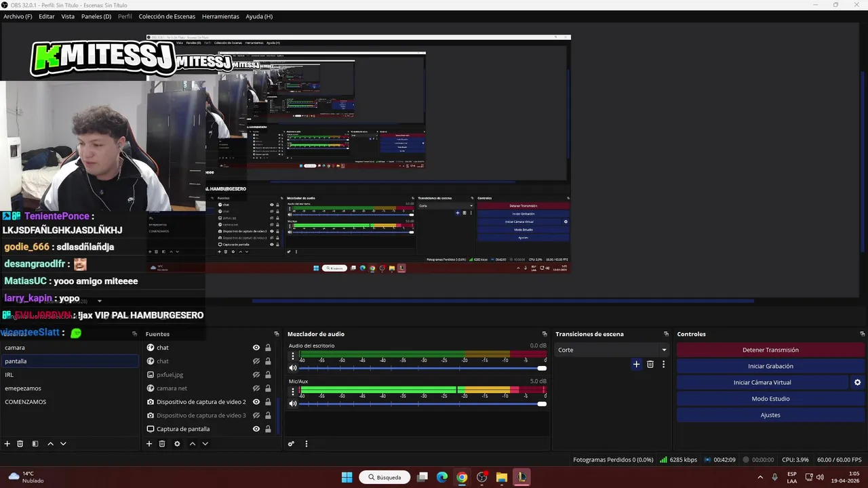Adjust Mic/Aux volume slider
868x488 pixels.
pos(422,403)
